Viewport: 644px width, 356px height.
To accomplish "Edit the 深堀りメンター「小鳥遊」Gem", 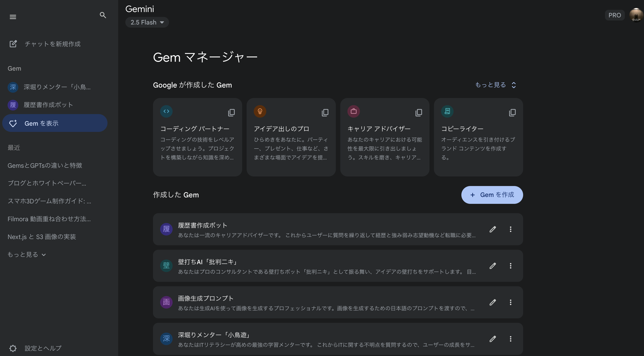I will pyautogui.click(x=493, y=339).
